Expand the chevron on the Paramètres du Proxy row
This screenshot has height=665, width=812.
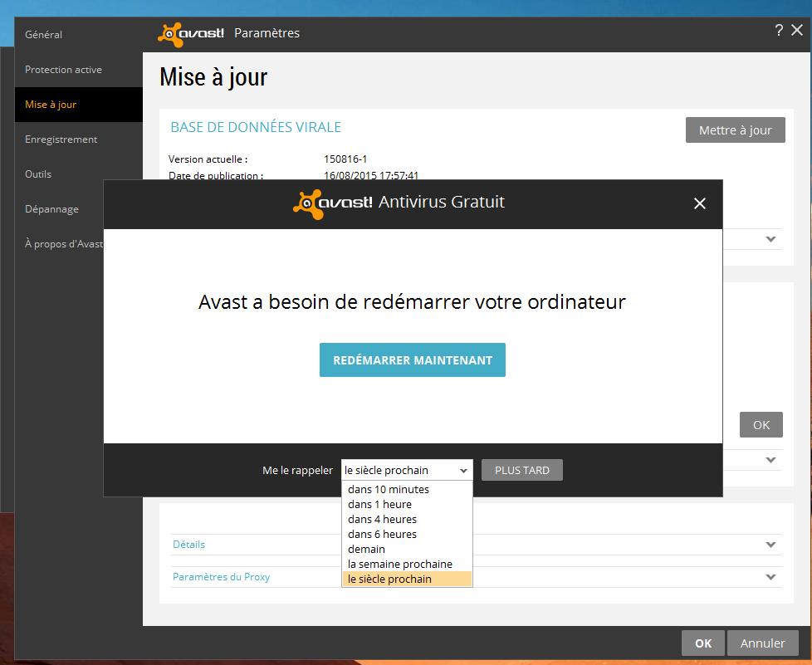770,577
